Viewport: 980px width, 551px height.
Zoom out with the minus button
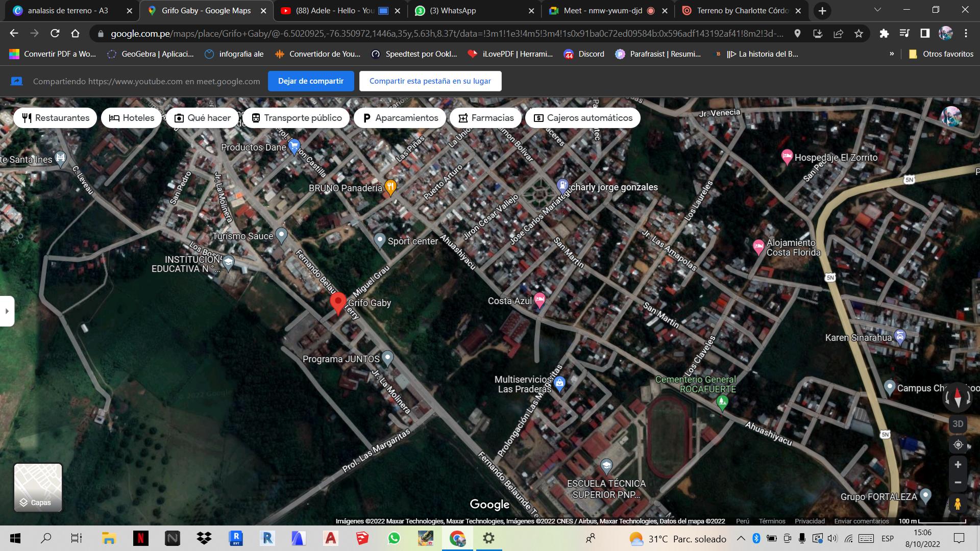click(x=958, y=483)
